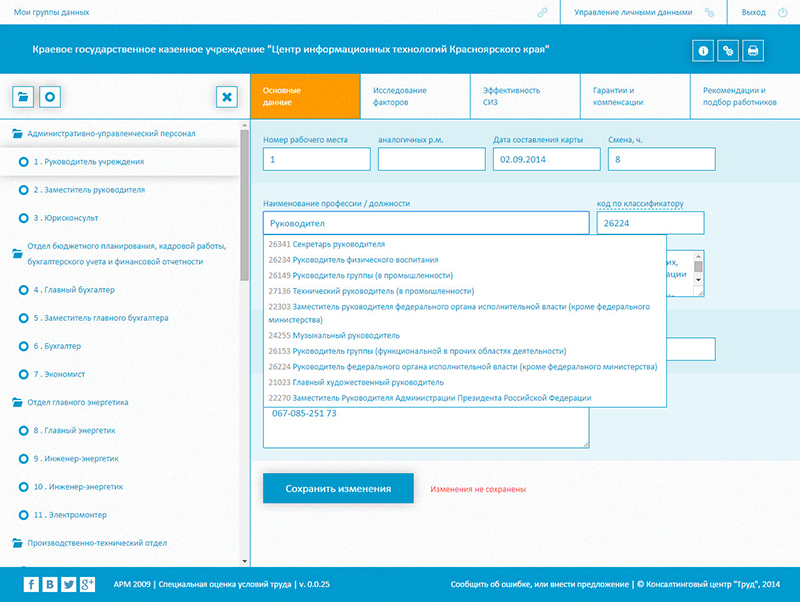The height and width of the screenshot is (602, 800).
Task: Open settings gears icon in blue header
Action: 728,50
